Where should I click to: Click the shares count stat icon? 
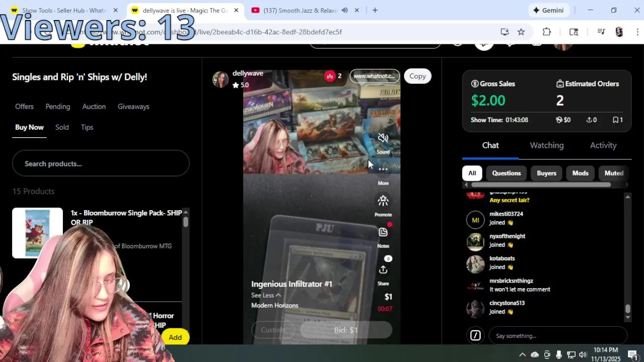[589, 120]
